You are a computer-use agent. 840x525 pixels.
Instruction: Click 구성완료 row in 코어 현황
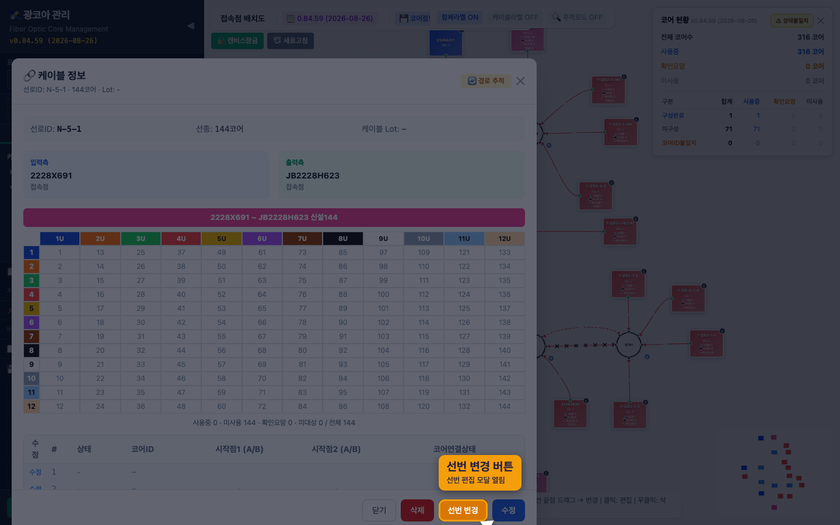[742, 115]
